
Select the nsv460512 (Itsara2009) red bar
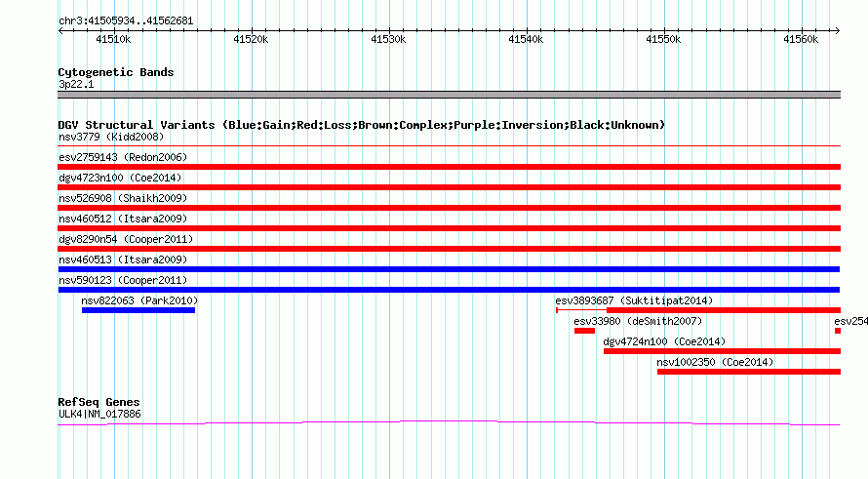(449, 228)
